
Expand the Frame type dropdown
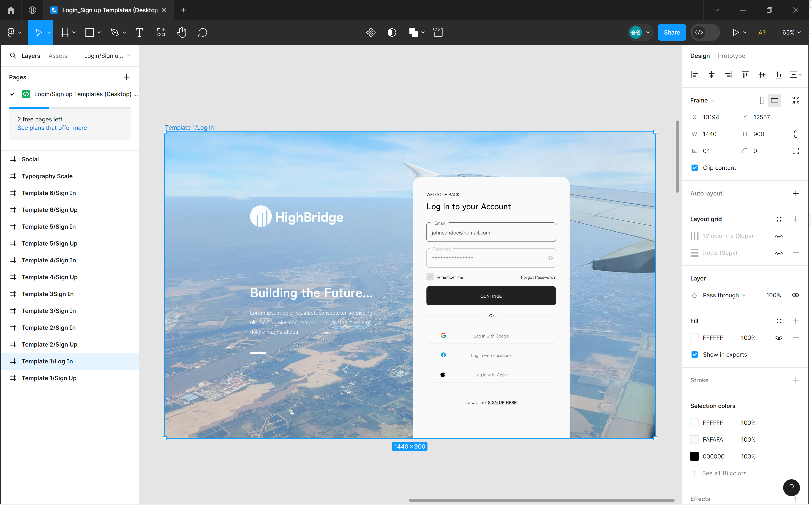(x=702, y=101)
